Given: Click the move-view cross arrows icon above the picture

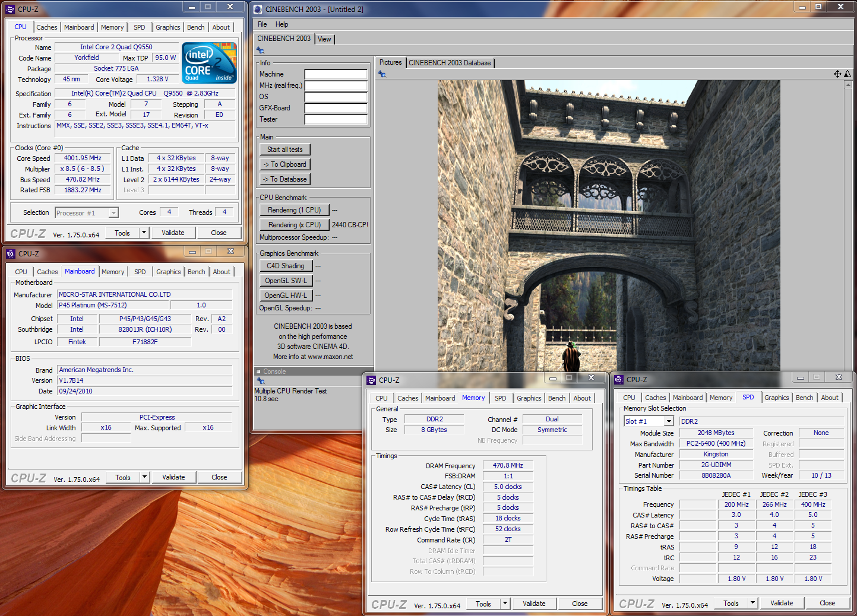Looking at the screenshot, I should pyautogui.click(x=837, y=74).
